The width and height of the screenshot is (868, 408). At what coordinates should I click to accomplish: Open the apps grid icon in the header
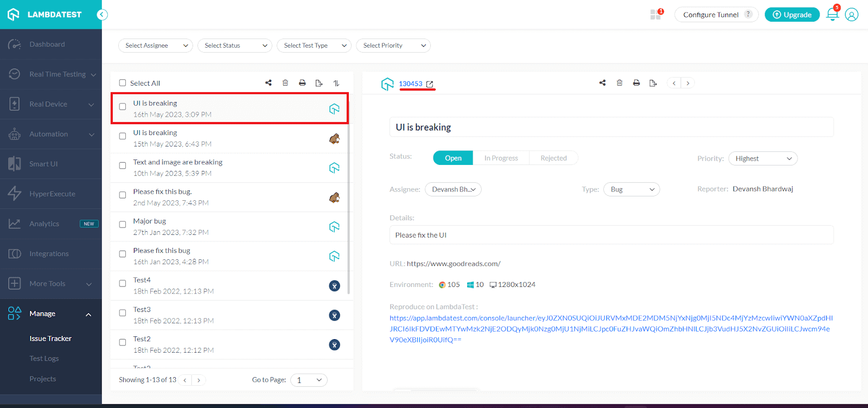click(656, 15)
